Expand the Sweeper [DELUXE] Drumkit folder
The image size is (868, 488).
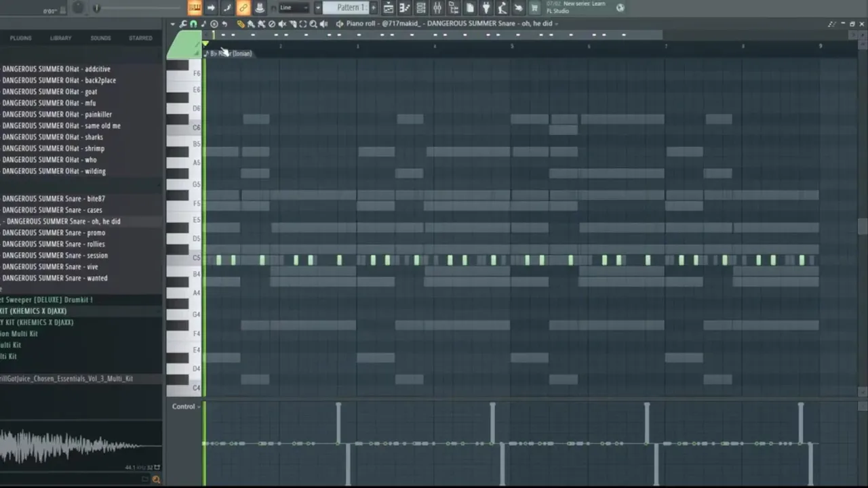[x=46, y=300]
